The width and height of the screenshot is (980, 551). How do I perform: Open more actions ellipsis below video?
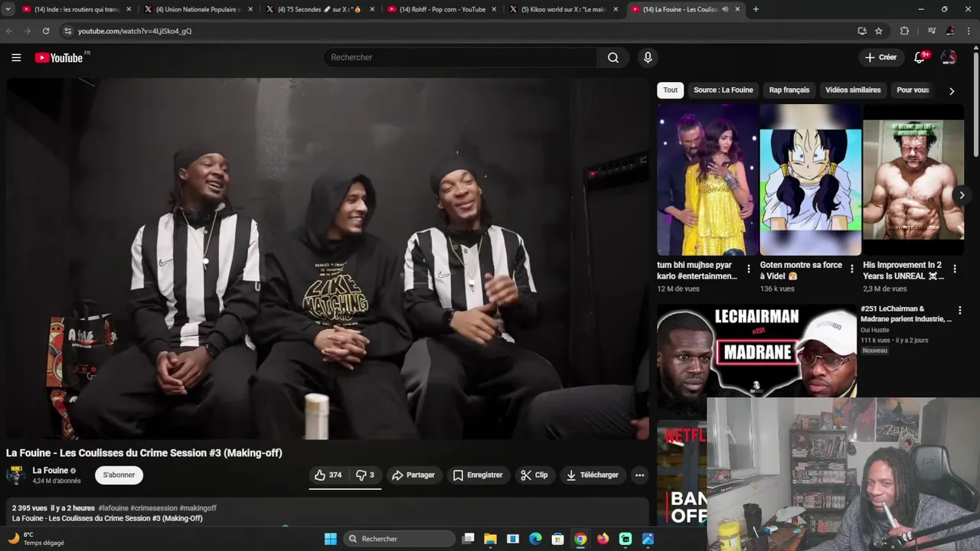[x=639, y=475]
